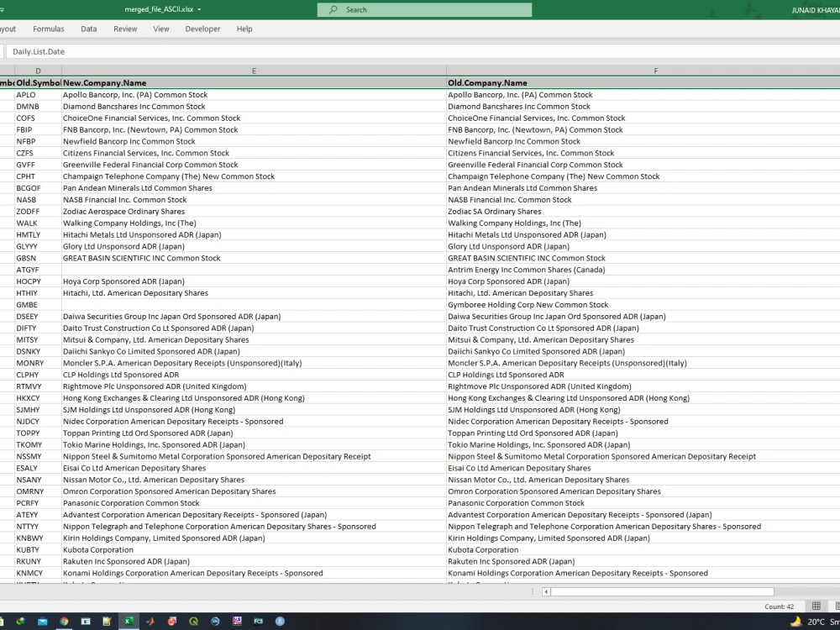Viewport: 840px width, 630px height.
Task: Open the window-like app beside Chrome
Action: point(86,622)
